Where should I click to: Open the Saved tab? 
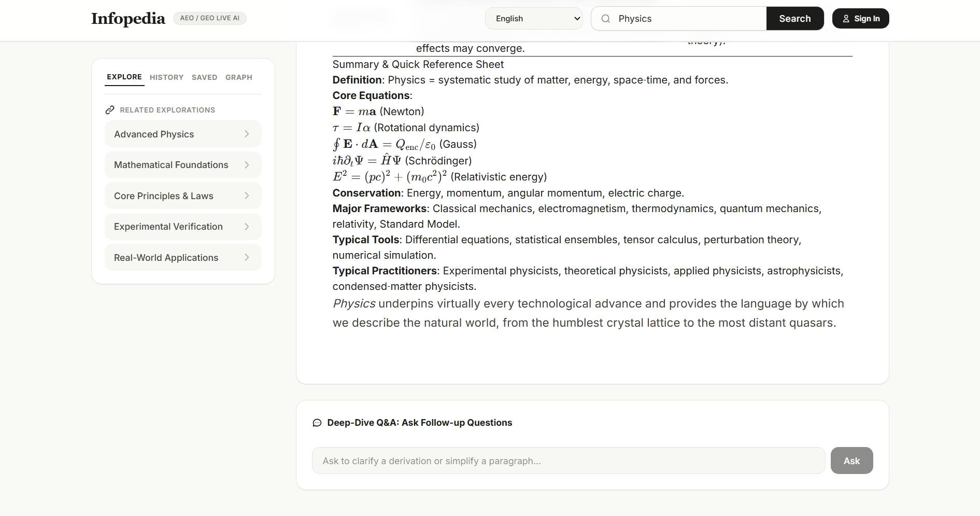pyautogui.click(x=204, y=77)
